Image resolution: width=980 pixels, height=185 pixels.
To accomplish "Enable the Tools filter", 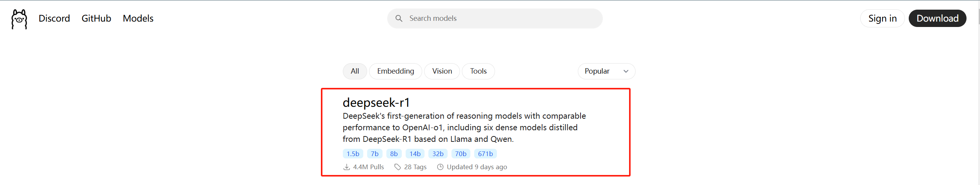I will [x=478, y=71].
